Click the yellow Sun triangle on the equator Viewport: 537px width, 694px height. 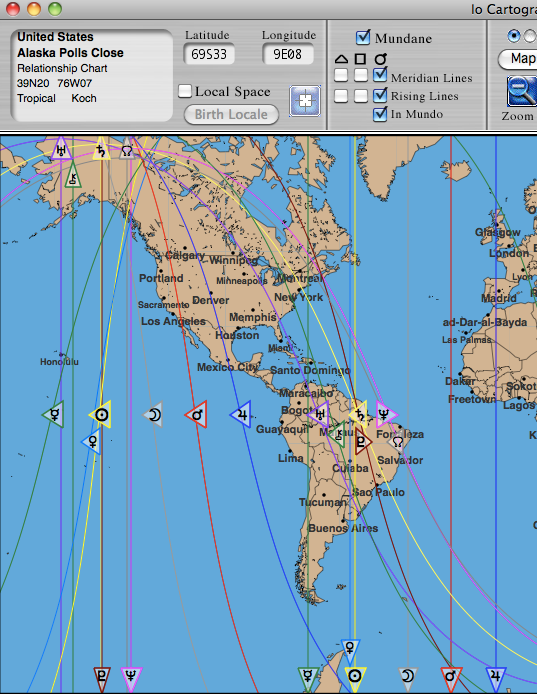pyautogui.click(x=101, y=415)
